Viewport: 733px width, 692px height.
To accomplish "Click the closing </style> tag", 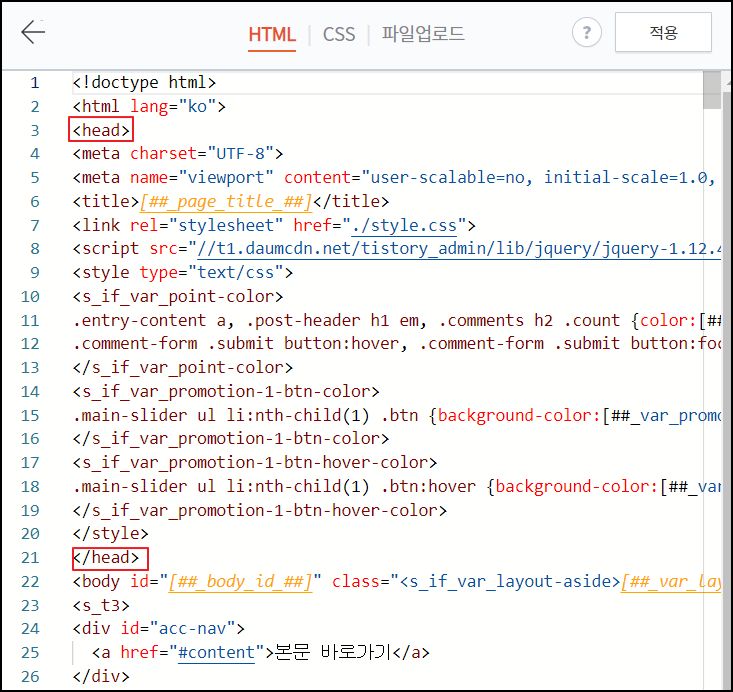I will click(x=110, y=533).
